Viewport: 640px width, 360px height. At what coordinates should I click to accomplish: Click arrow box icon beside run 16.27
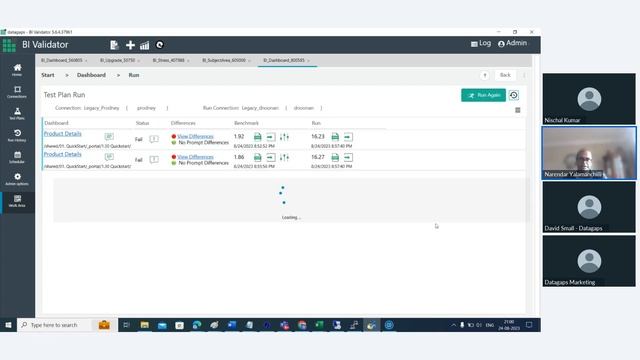(x=348, y=157)
